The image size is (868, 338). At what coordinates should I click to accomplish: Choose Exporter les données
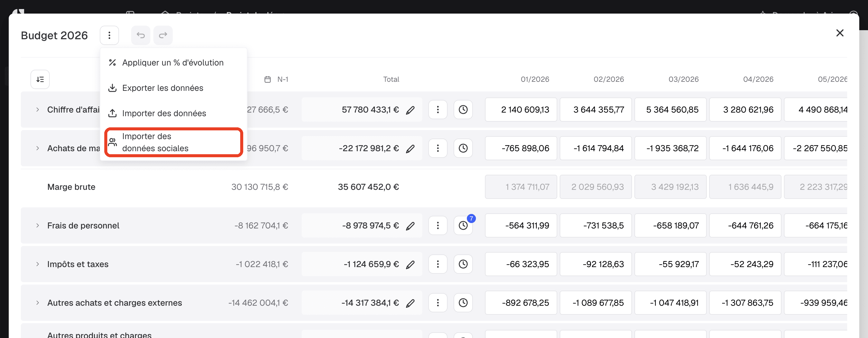click(x=174, y=88)
